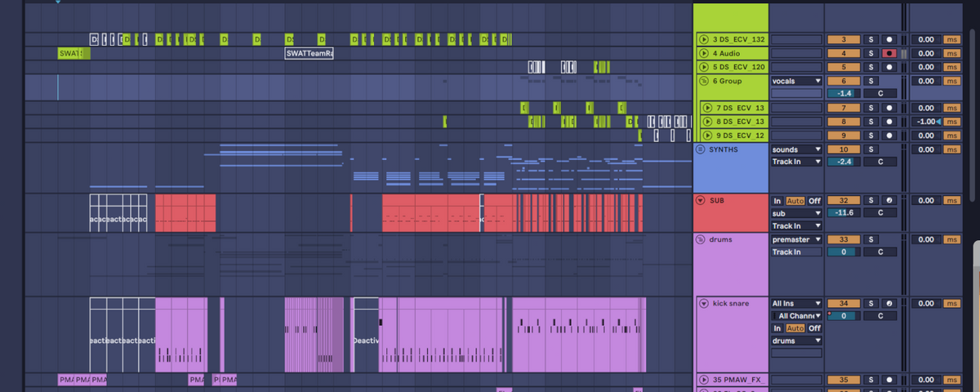This screenshot has height=392, width=980.
Task: Collapse the SUB track with its red arrow
Action: [700, 200]
